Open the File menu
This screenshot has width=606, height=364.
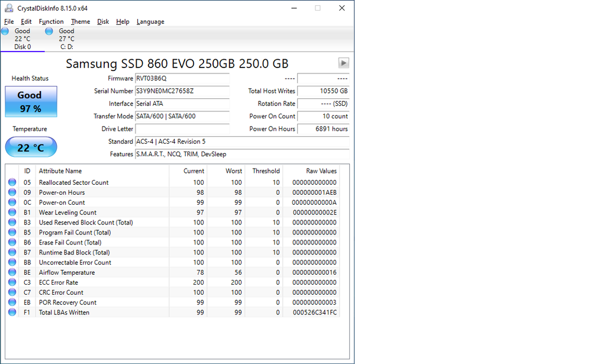pos(9,22)
